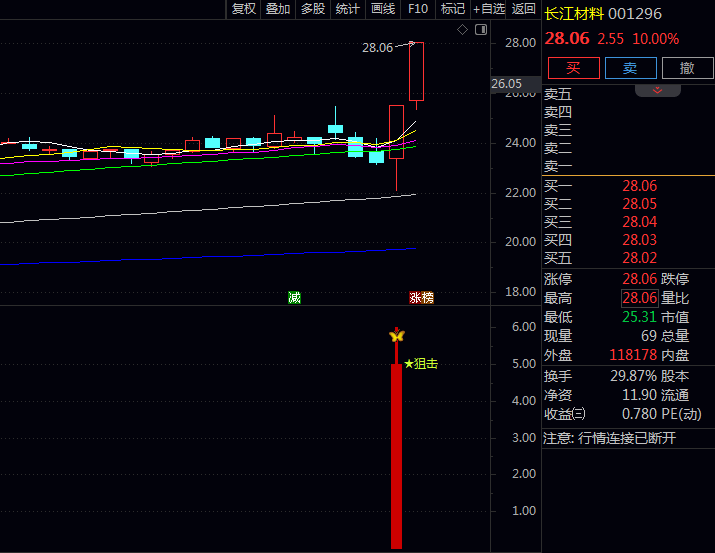Expand the red chevron order book arrow
715x553 pixels.
point(657,90)
